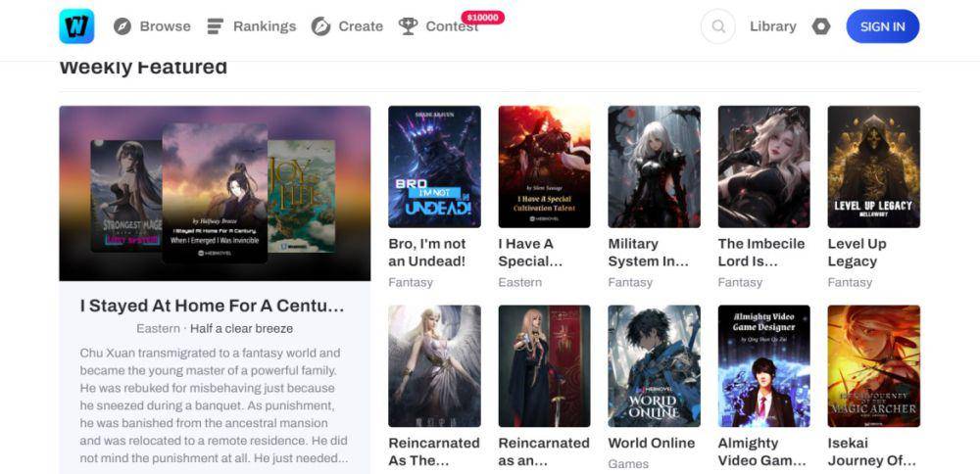Click the Chu Xuan description text
The height and width of the screenshot is (474, 980).
point(214,405)
